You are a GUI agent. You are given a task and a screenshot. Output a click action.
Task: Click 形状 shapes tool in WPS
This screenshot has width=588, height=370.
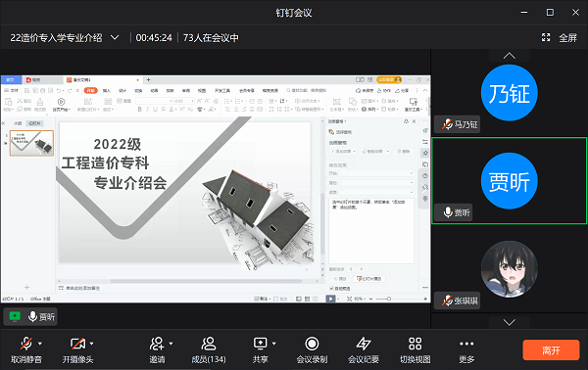pyautogui.click(x=353, y=105)
